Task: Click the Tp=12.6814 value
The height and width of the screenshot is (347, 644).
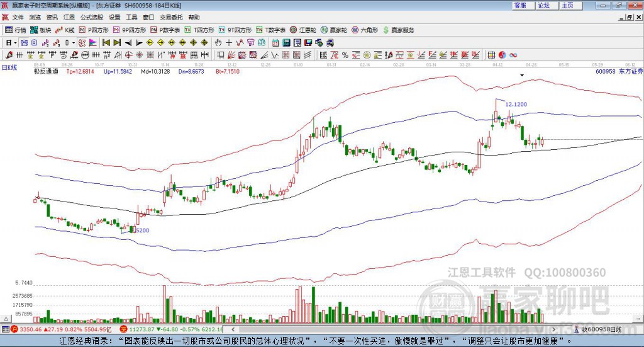Action: [x=80, y=71]
